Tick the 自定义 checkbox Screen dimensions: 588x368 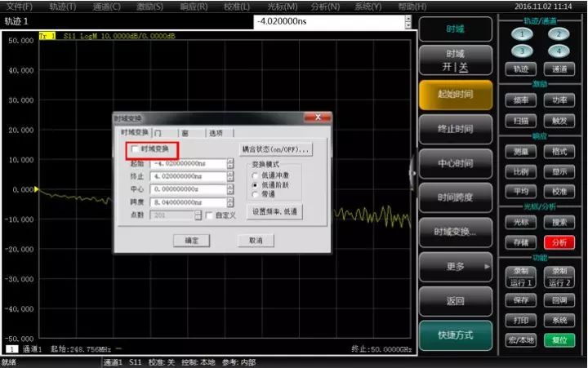coord(209,215)
